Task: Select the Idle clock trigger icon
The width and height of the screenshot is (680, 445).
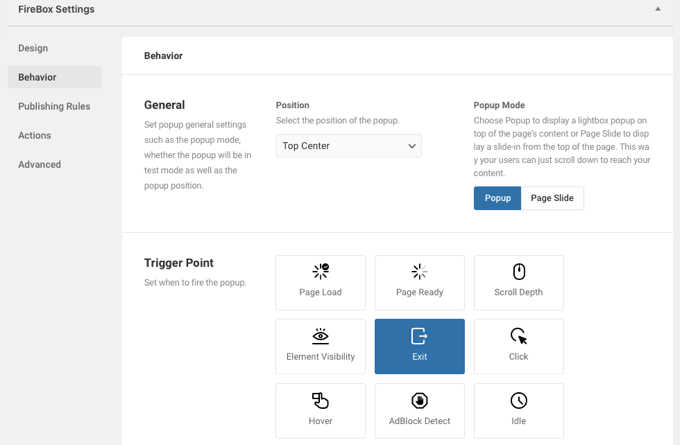Action: 519,400
